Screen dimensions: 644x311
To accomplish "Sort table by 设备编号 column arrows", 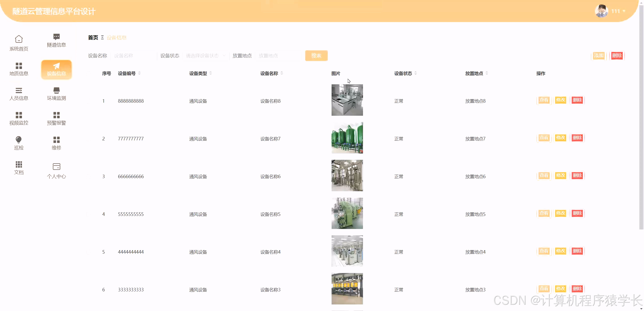I will [139, 73].
